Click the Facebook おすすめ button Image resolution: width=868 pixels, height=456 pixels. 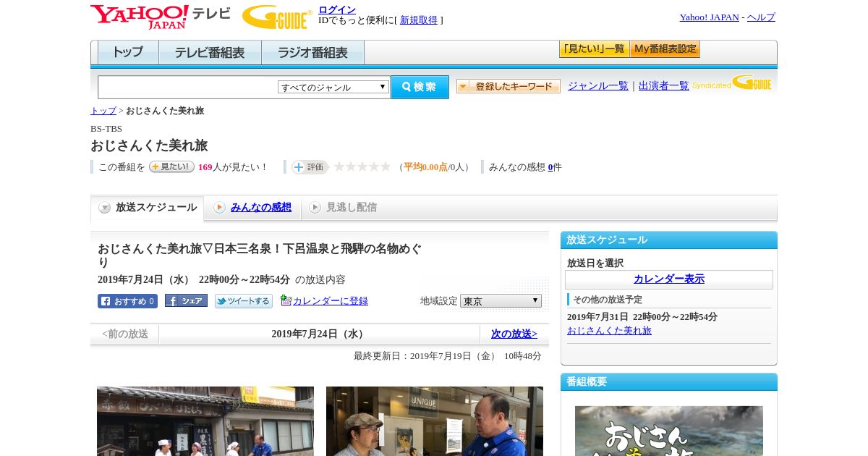coord(127,301)
